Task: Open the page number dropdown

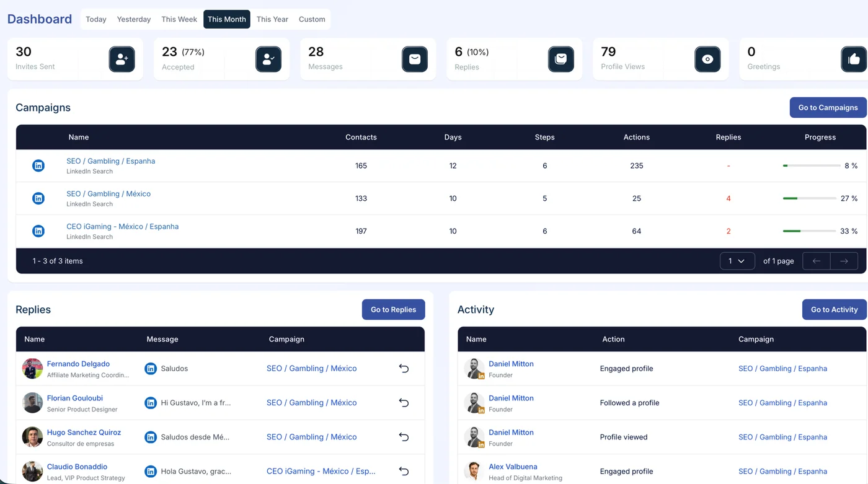Action: coord(737,261)
